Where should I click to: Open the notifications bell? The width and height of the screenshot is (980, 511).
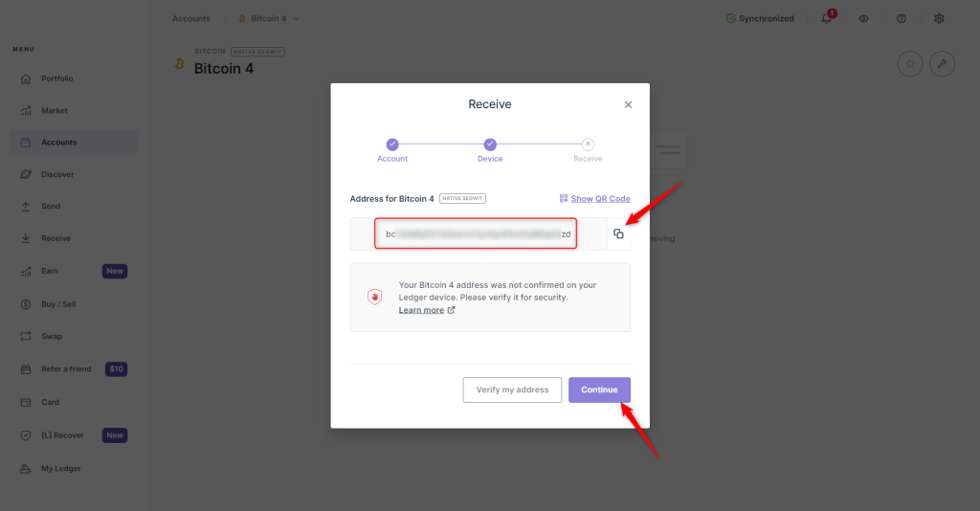(x=827, y=18)
